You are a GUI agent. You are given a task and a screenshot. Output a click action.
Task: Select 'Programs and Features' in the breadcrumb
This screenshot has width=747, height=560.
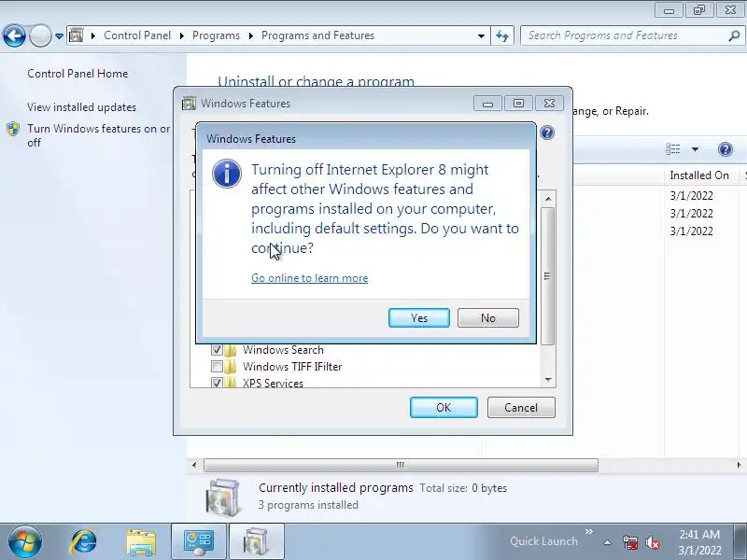pyautogui.click(x=317, y=35)
